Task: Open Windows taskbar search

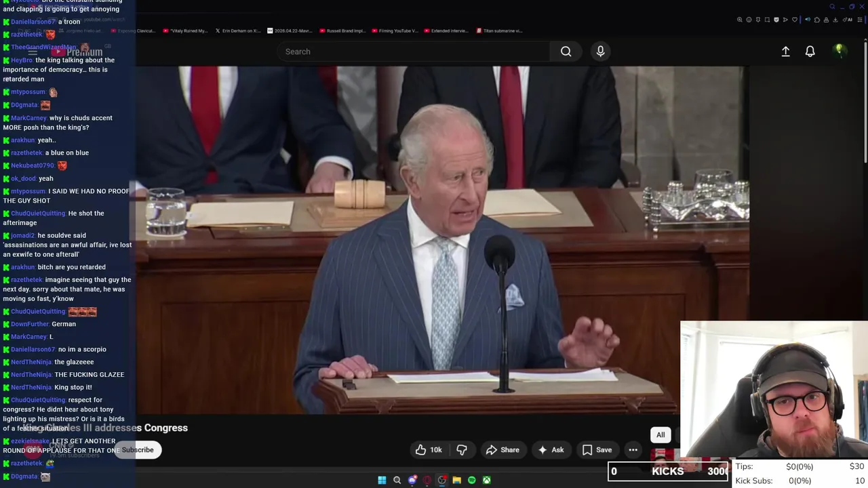Action: pyautogui.click(x=397, y=480)
